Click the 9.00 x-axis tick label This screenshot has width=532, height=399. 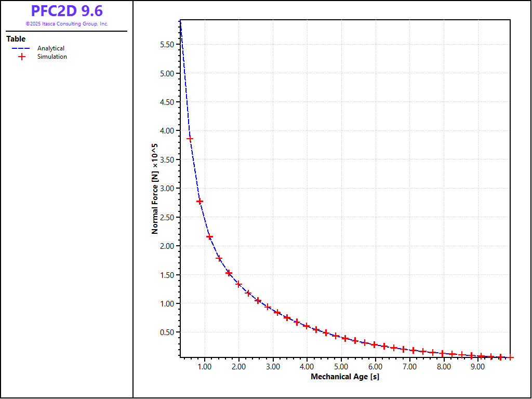click(x=477, y=367)
